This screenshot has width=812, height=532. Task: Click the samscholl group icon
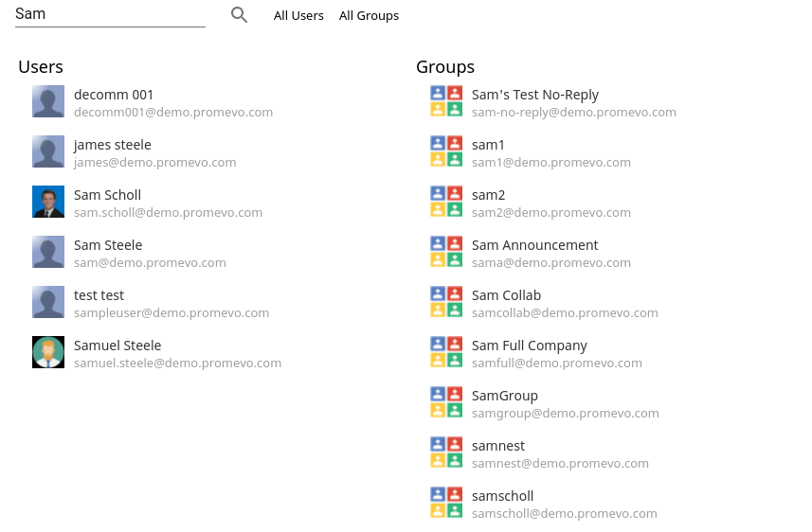pyautogui.click(x=446, y=503)
